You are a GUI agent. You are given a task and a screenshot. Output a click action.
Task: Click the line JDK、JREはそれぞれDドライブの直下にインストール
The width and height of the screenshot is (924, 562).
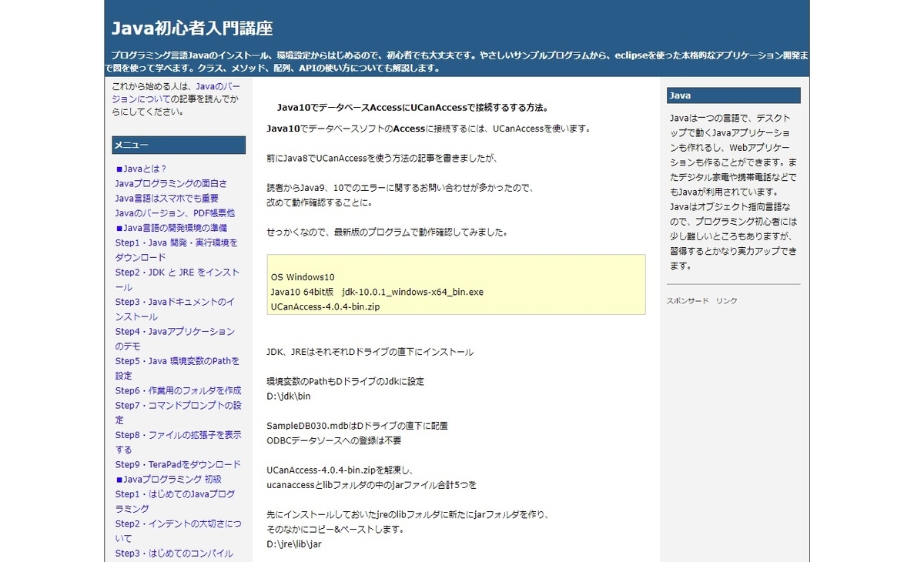click(x=370, y=352)
